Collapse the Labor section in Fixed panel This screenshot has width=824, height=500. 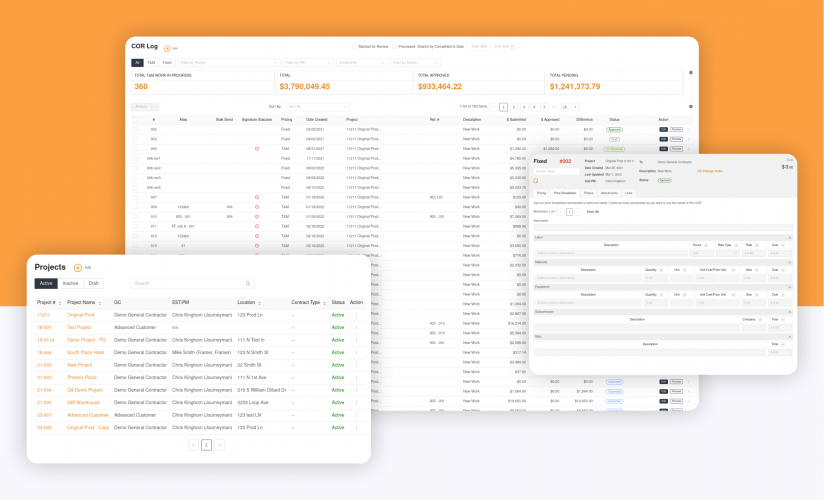tap(789, 238)
